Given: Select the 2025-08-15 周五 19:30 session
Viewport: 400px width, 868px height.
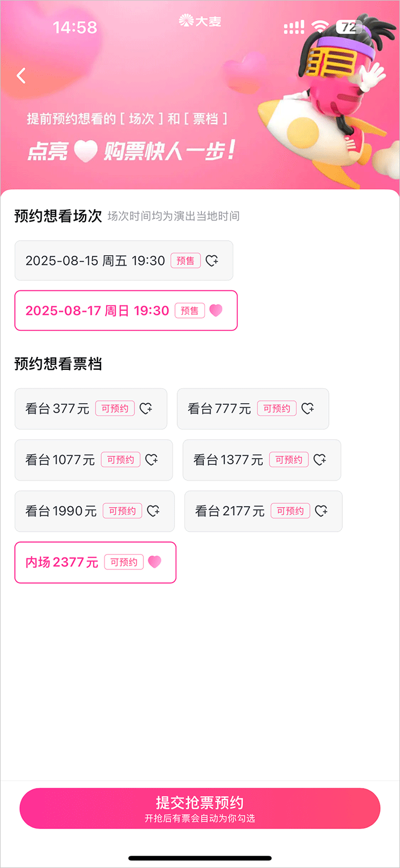Looking at the screenshot, I should (x=96, y=261).
